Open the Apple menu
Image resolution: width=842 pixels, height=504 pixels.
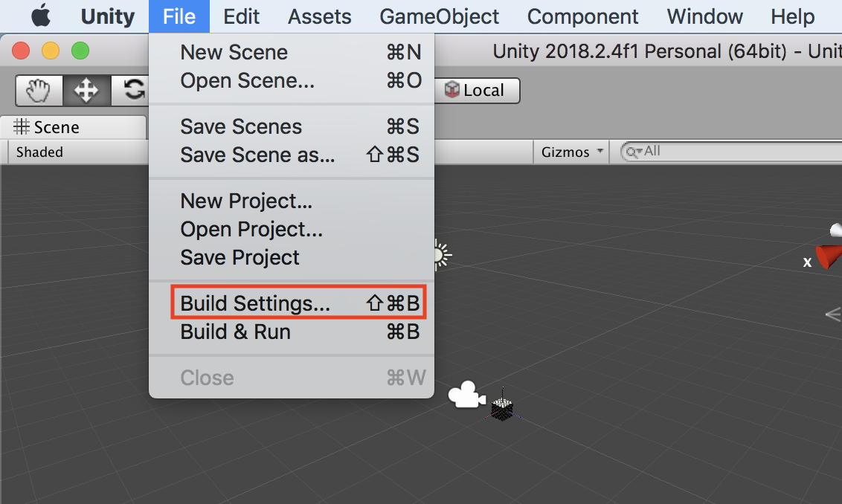[x=40, y=16]
